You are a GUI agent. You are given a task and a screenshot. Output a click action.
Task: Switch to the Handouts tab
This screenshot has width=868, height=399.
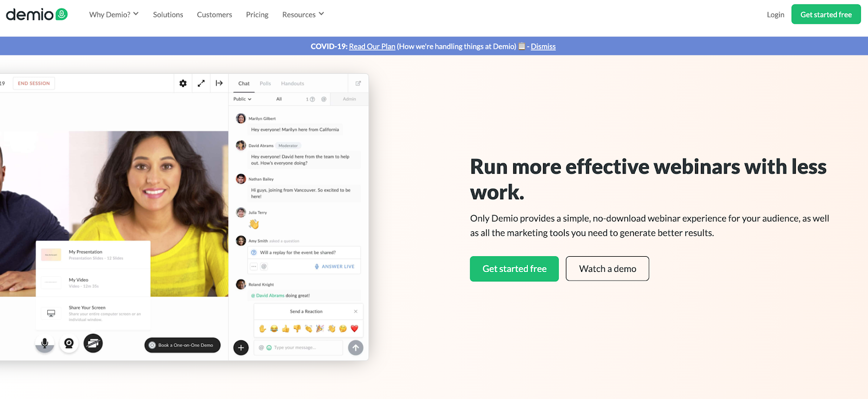[x=292, y=84]
